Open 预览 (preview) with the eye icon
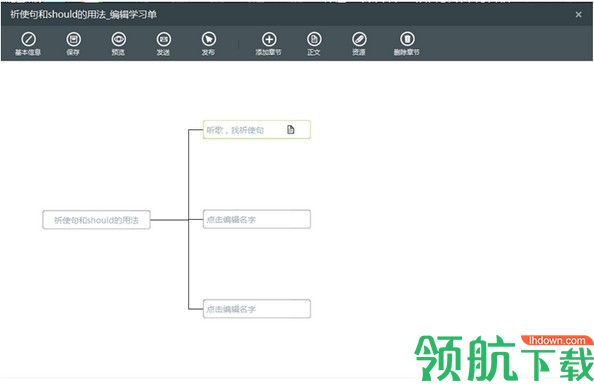Screen dimensions: 594x388 pyautogui.click(x=119, y=39)
